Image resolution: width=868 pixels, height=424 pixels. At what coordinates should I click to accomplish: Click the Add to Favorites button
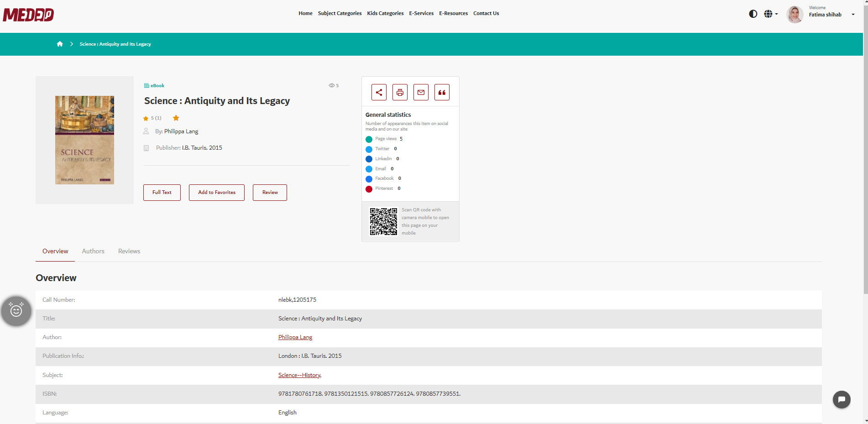[216, 192]
